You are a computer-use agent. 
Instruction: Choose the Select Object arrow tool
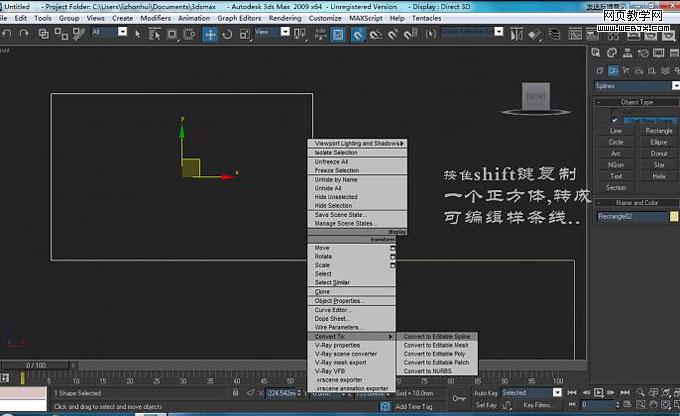(x=138, y=34)
